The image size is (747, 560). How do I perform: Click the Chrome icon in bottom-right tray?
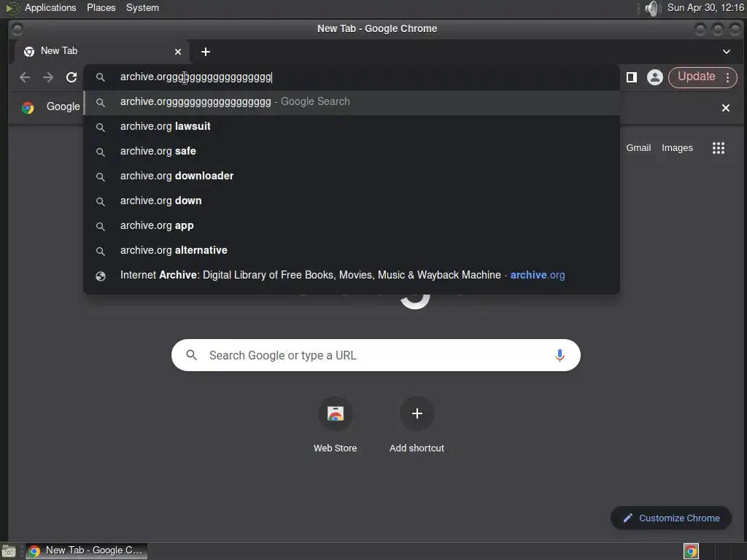[691, 551]
